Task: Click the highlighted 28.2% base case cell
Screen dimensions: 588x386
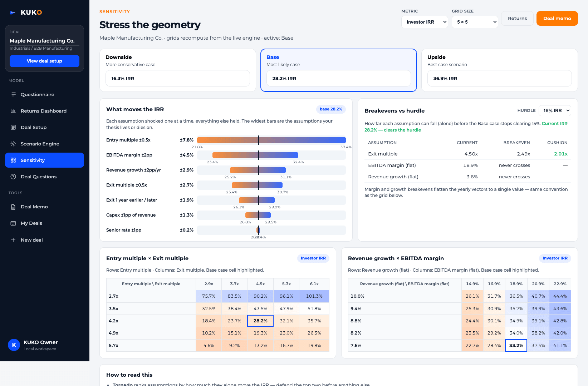Action: [260, 321]
